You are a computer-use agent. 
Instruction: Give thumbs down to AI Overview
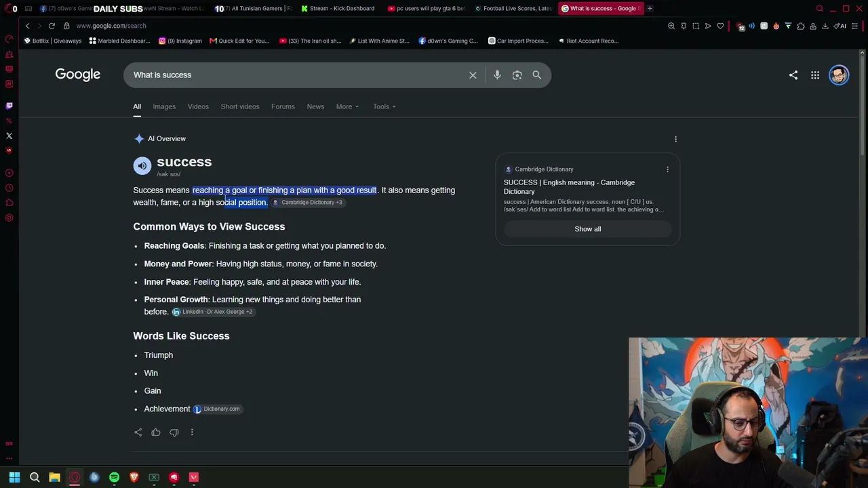pyautogui.click(x=174, y=432)
